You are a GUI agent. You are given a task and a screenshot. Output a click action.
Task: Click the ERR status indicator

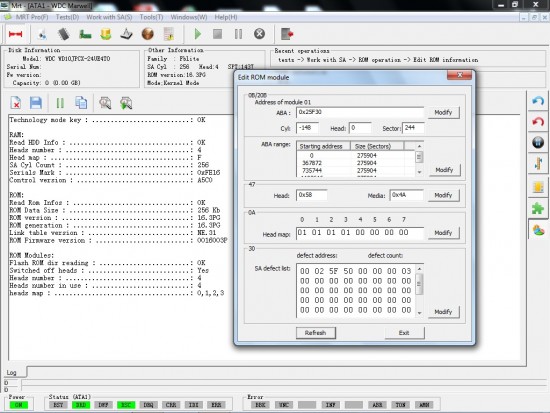[216, 405]
